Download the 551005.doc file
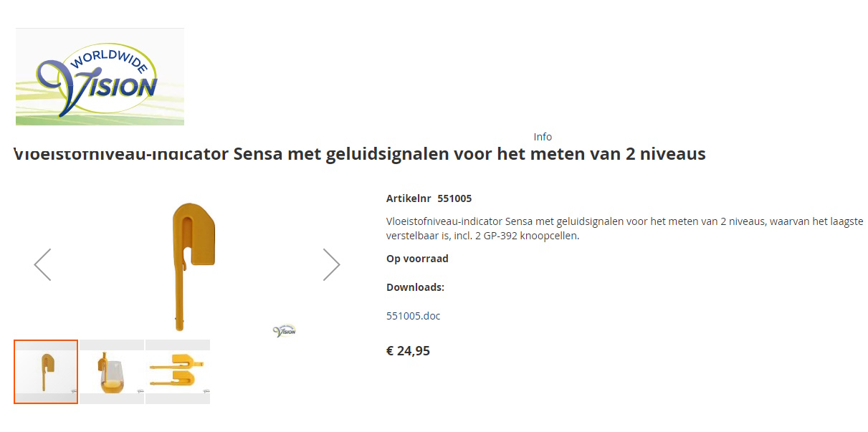 [x=413, y=315]
